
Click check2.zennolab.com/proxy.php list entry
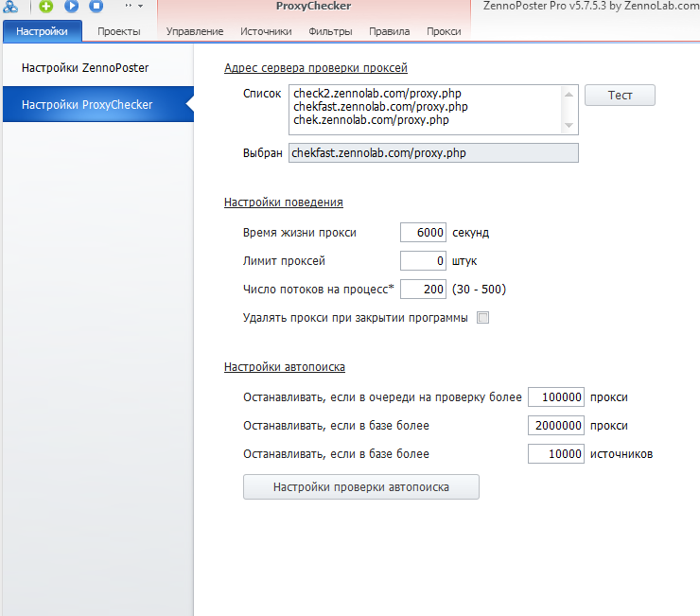(377, 94)
